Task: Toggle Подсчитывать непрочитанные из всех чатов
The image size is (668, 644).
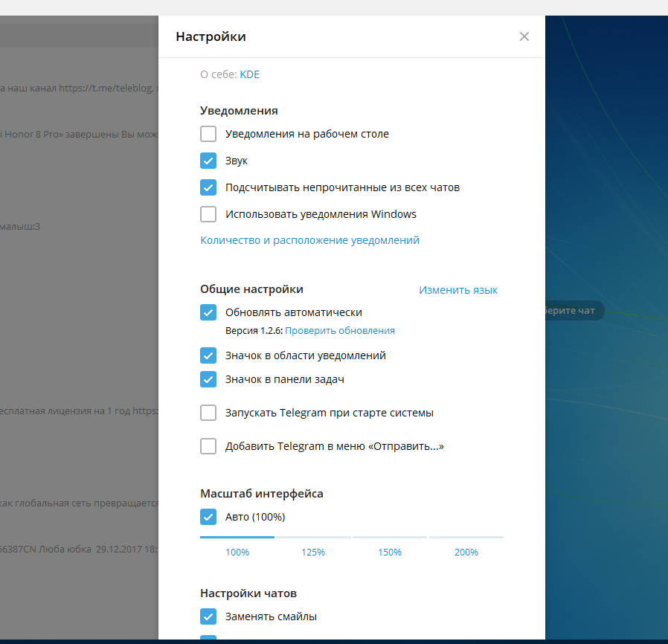Action: point(208,187)
